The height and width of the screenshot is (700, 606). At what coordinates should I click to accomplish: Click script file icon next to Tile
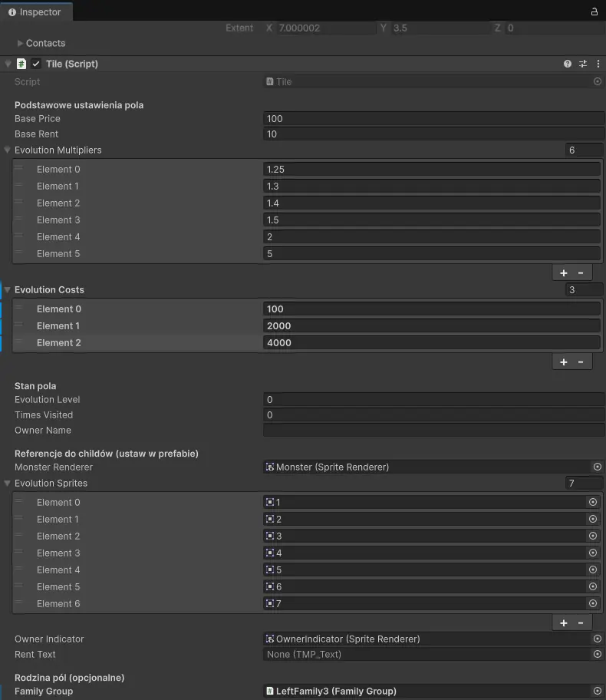pos(269,81)
